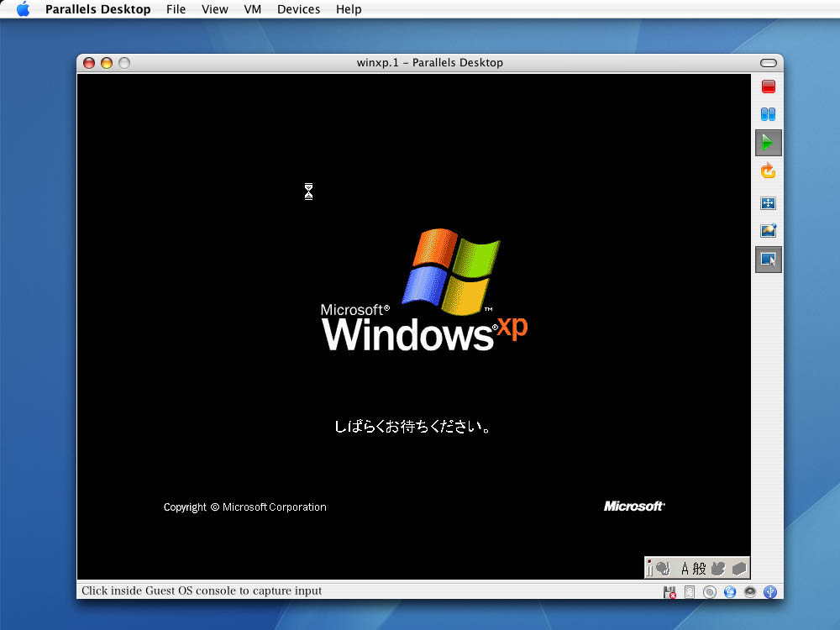Click the toolbar toggle pill button in title bar

(768, 63)
